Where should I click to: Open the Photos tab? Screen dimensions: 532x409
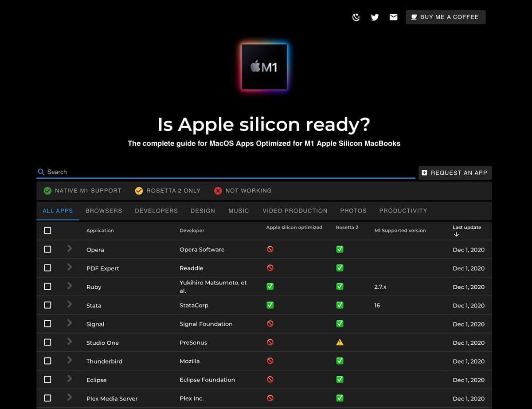tap(353, 211)
